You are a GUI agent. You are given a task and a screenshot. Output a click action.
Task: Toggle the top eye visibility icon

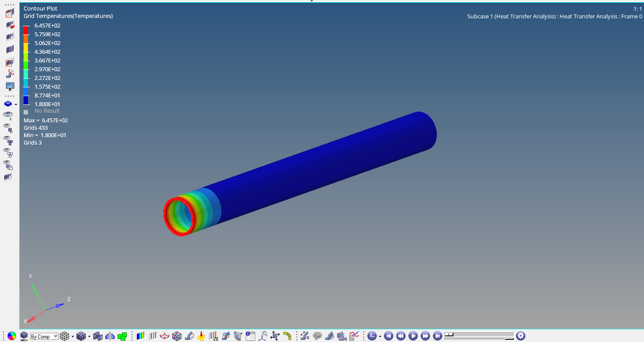point(8,114)
